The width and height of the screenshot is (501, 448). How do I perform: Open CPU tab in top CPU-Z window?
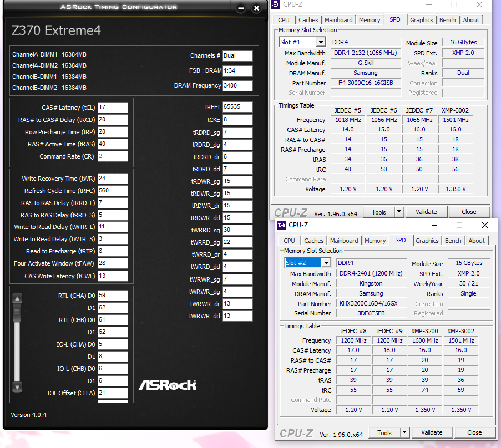(284, 20)
